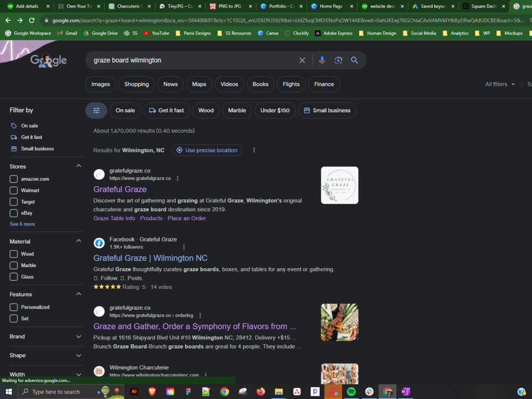532x399 pixels.
Task: Switch to News search tab
Action: click(x=170, y=84)
